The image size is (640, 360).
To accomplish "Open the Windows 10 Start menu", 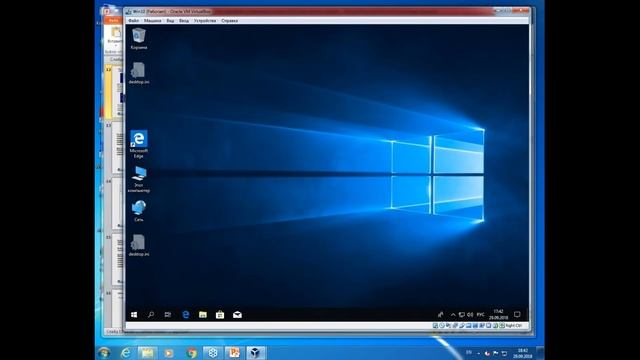I will pyautogui.click(x=134, y=315).
